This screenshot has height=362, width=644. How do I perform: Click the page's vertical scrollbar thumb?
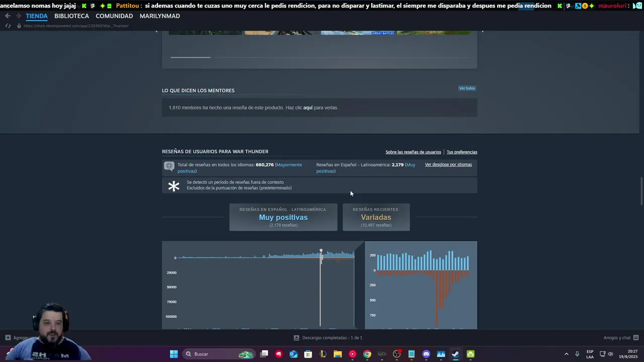pos(641,191)
